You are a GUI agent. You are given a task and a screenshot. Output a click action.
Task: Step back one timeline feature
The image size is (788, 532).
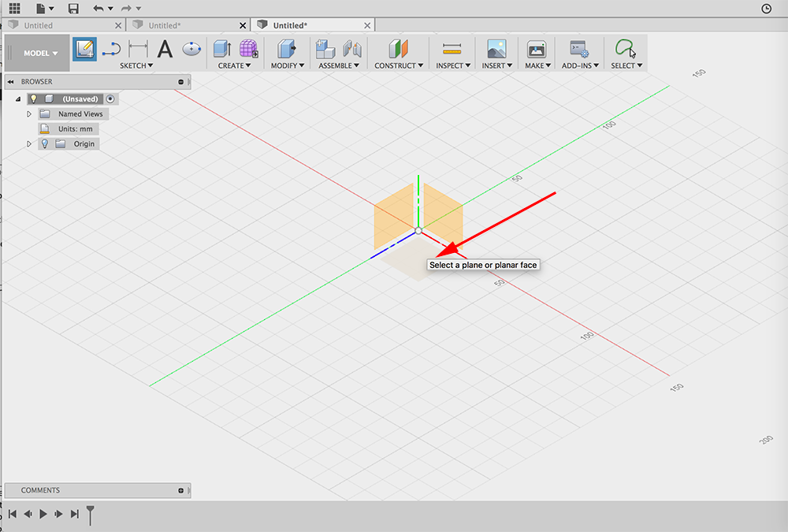[28, 513]
